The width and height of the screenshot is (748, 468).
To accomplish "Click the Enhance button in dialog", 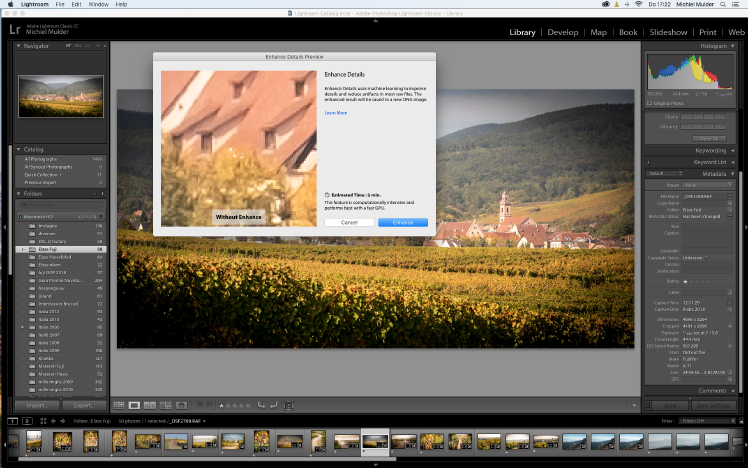I will (403, 222).
